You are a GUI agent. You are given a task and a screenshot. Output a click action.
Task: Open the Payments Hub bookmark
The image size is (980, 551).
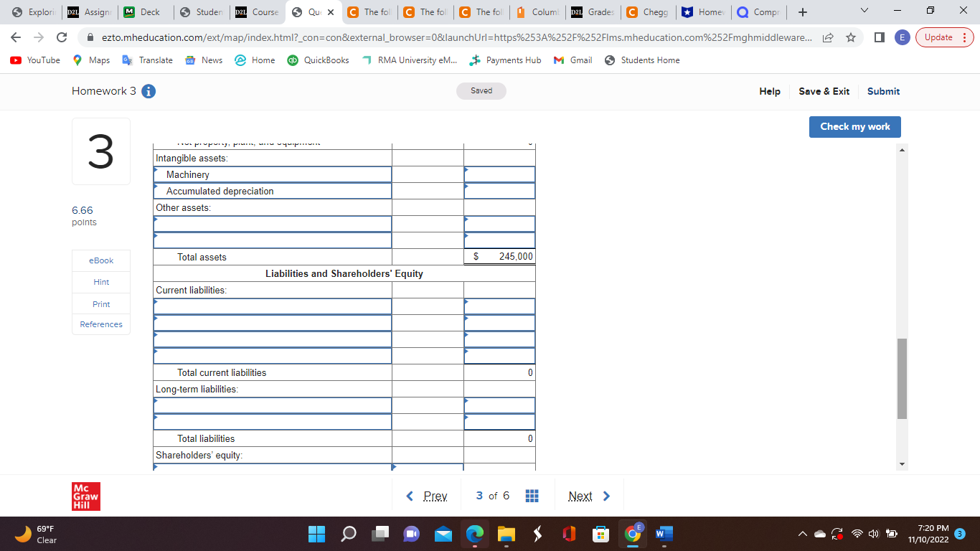tap(505, 60)
